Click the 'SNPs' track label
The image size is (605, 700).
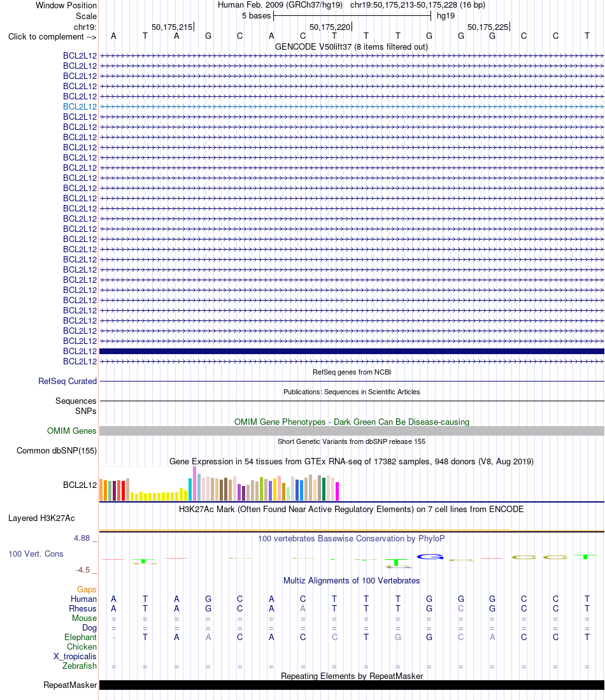[x=86, y=411]
